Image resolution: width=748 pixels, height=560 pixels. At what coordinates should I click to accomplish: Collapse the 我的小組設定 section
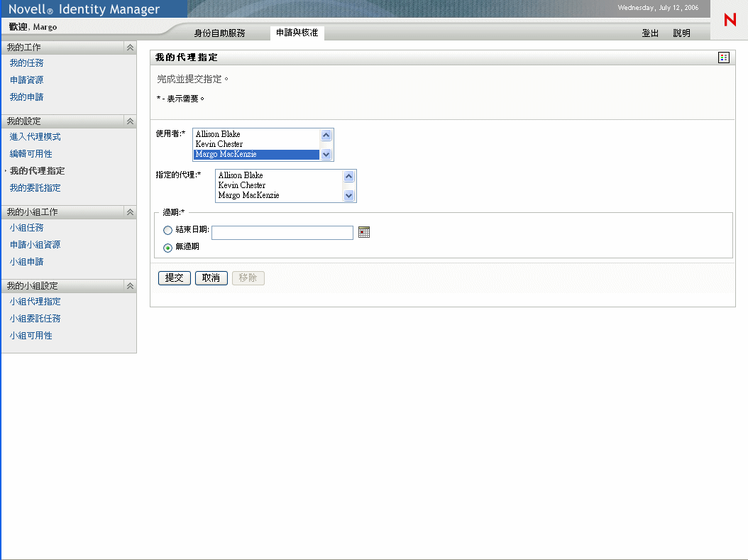point(130,286)
